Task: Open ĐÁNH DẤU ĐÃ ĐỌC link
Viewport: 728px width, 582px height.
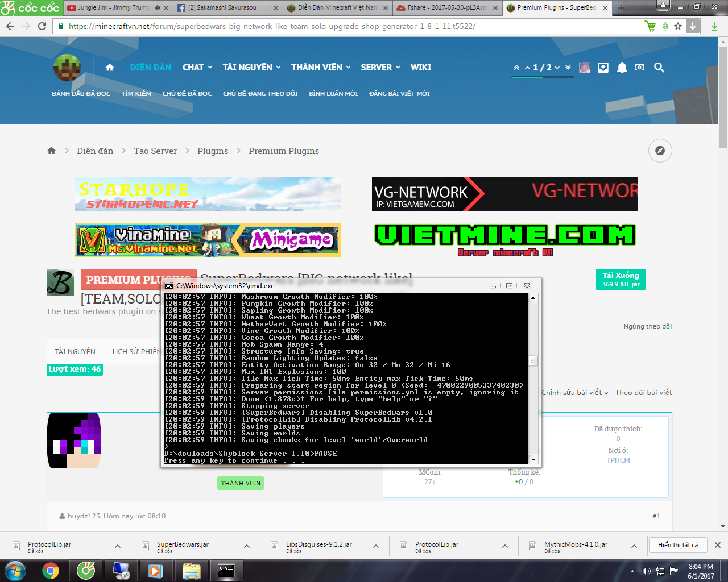Action: 81,94
